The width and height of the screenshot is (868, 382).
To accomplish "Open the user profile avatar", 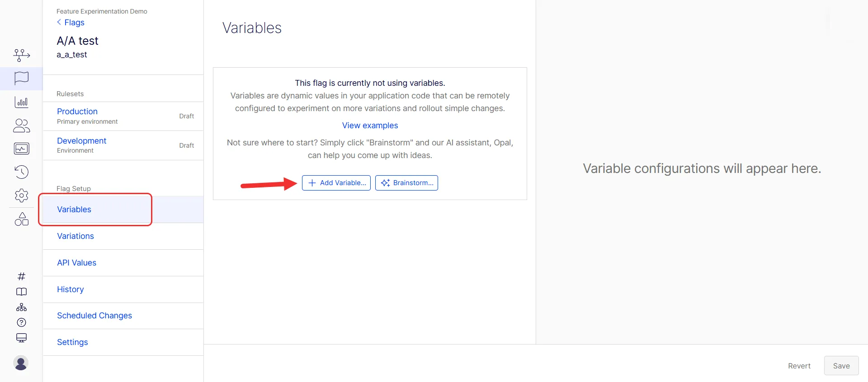I will (x=21, y=363).
